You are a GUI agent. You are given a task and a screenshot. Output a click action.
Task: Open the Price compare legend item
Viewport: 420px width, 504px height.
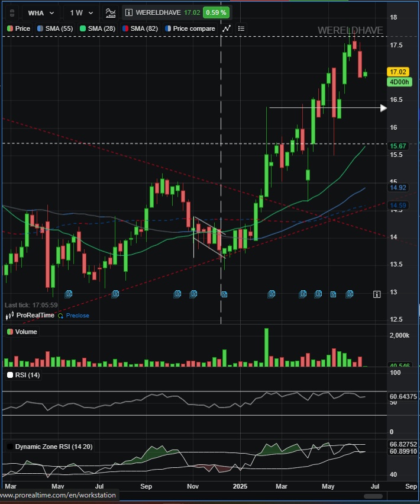(190, 28)
